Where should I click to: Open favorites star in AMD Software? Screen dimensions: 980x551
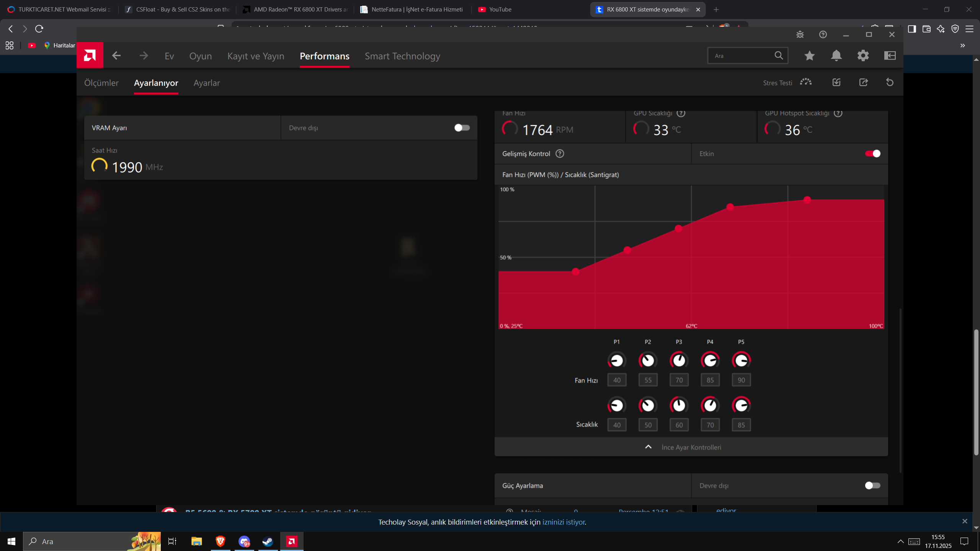coord(809,56)
